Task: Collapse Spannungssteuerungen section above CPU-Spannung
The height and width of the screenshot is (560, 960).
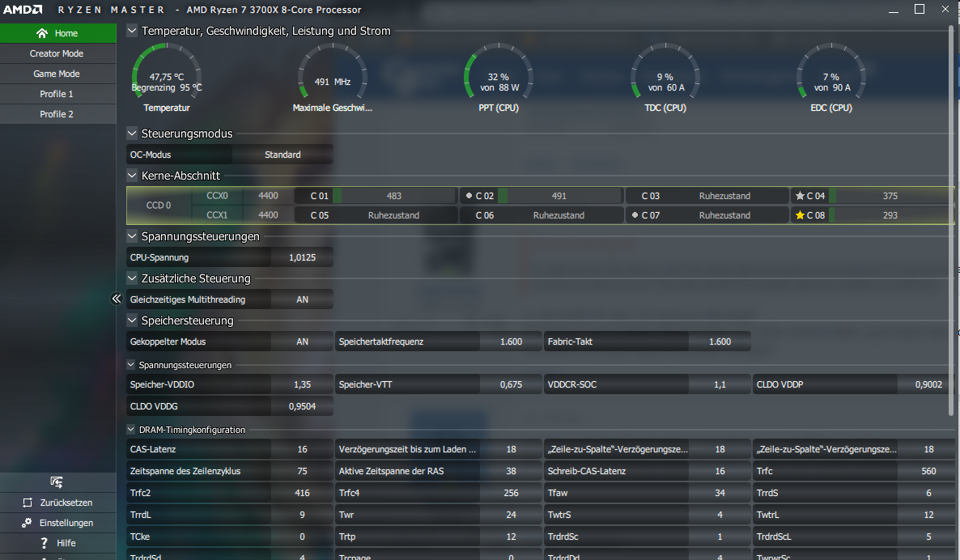Action: click(x=132, y=235)
